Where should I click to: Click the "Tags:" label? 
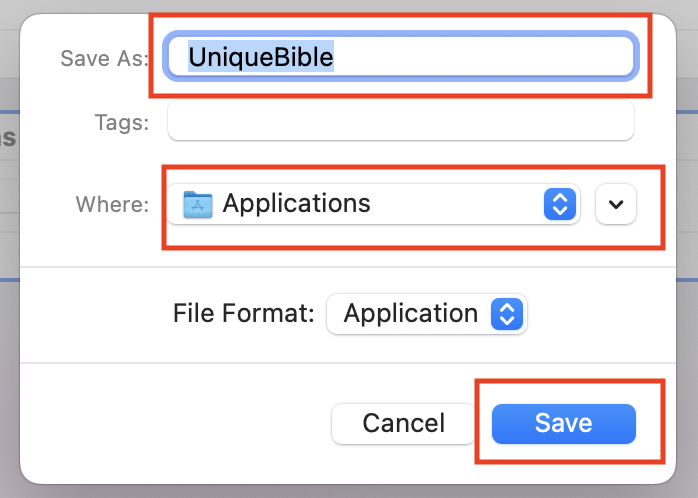point(122,122)
